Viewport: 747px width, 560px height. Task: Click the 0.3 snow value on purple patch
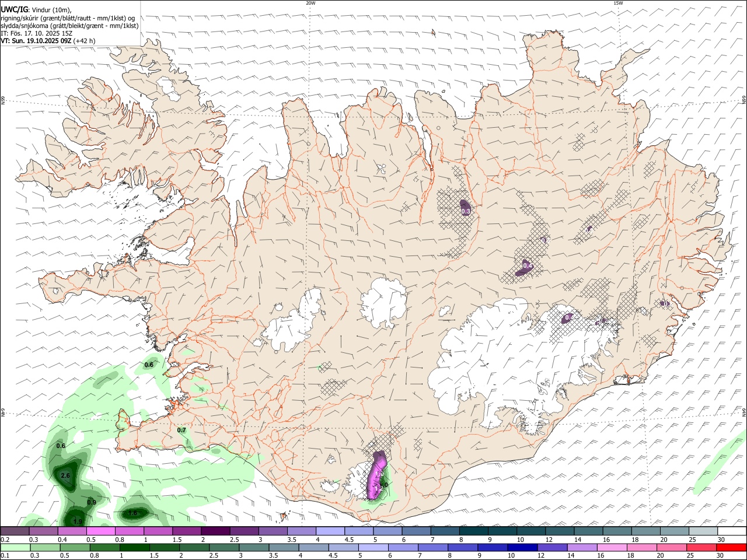pyautogui.click(x=466, y=211)
